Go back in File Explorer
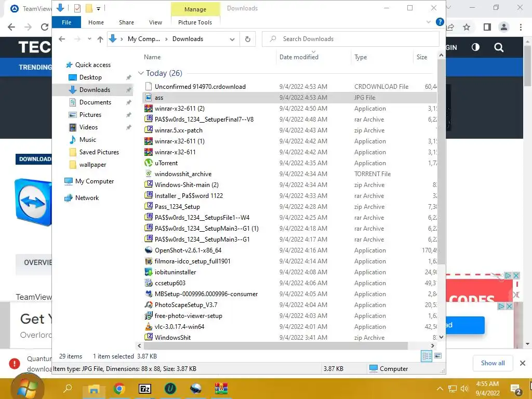The height and width of the screenshot is (399, 532). (62, 39)
